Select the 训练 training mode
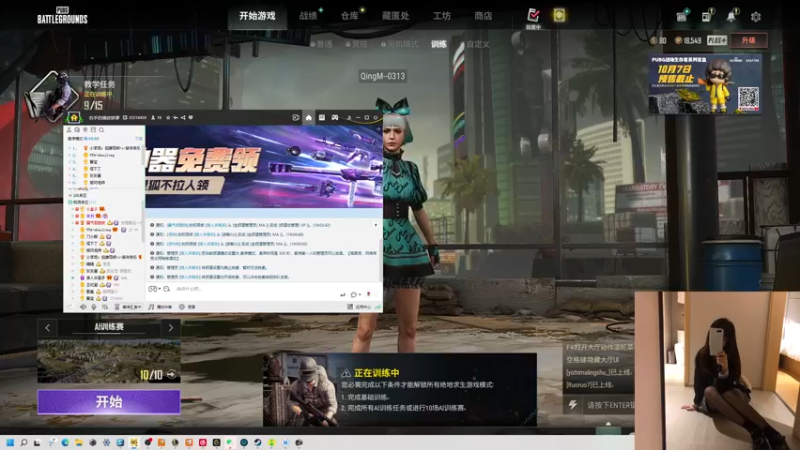The image size is (800, 450). [x=439, y=44]
